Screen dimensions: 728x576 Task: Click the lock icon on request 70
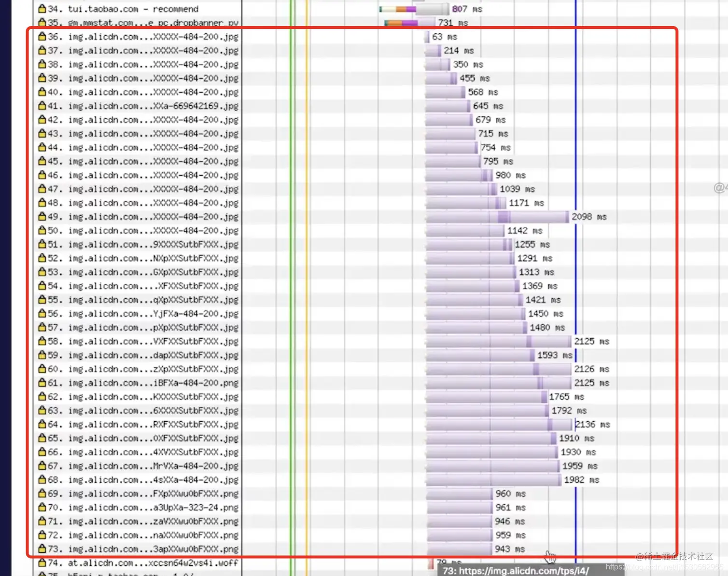pos(42,507)
